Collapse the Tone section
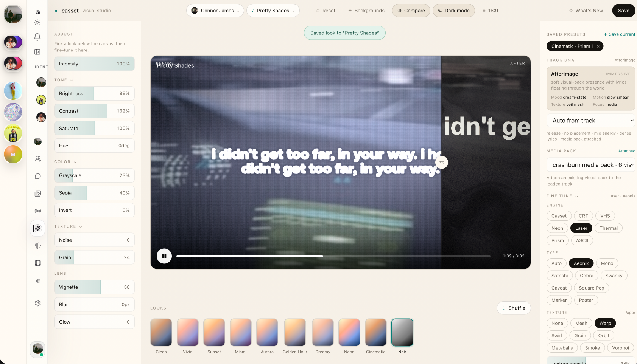The width and height of the screenshot is (637, 364). point(64,80)
